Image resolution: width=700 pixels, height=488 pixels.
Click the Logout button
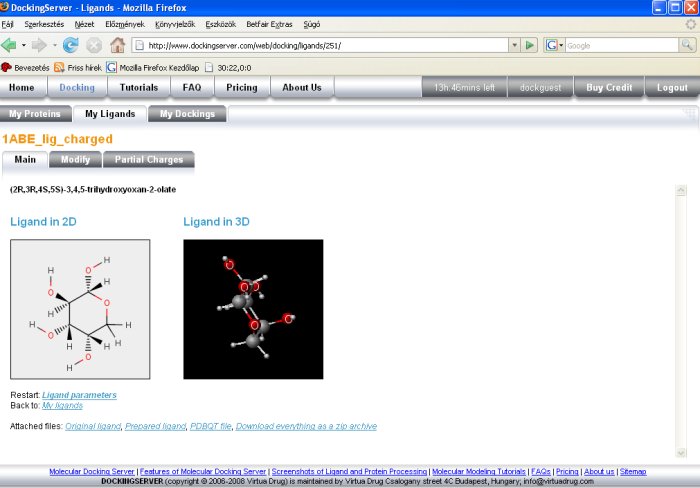pyautogui.click(x=672, y=88)
